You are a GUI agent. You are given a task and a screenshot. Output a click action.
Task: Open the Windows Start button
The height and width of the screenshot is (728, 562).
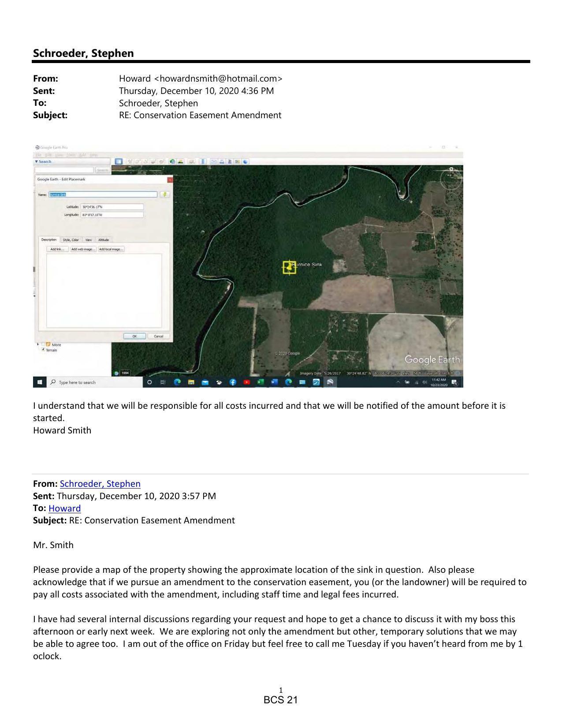[x=39, y=382]
